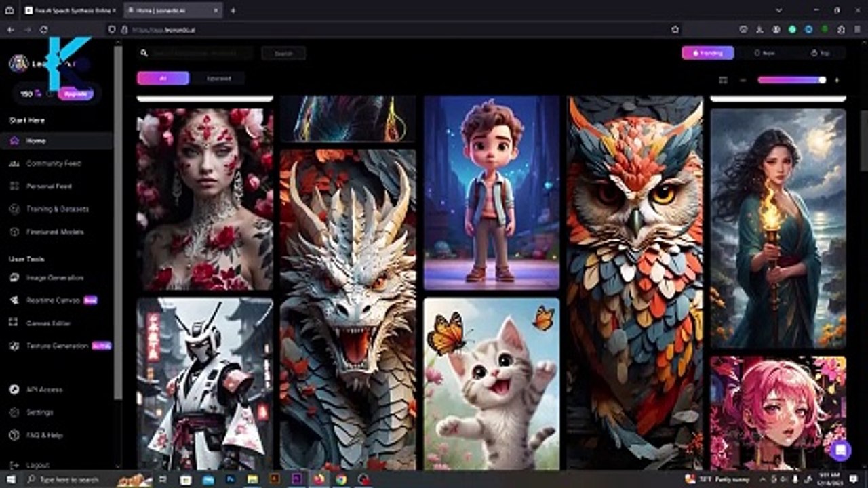The height and width of the screenshot is (488, 868).
Task: Click the thumbnail size slider
Action: click(x=791, y=80)
